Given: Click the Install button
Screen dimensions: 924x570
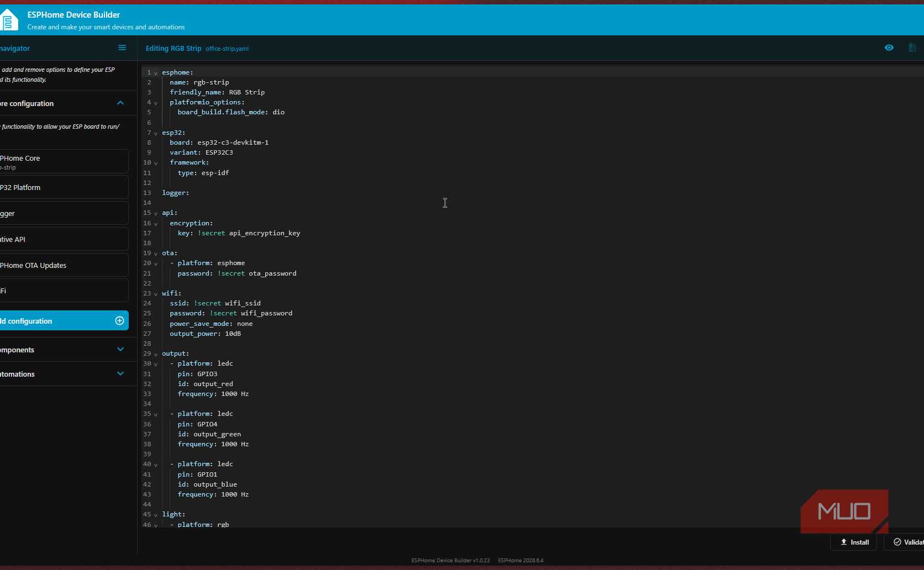Looking at the screenshot, I should tap(854, 542).
